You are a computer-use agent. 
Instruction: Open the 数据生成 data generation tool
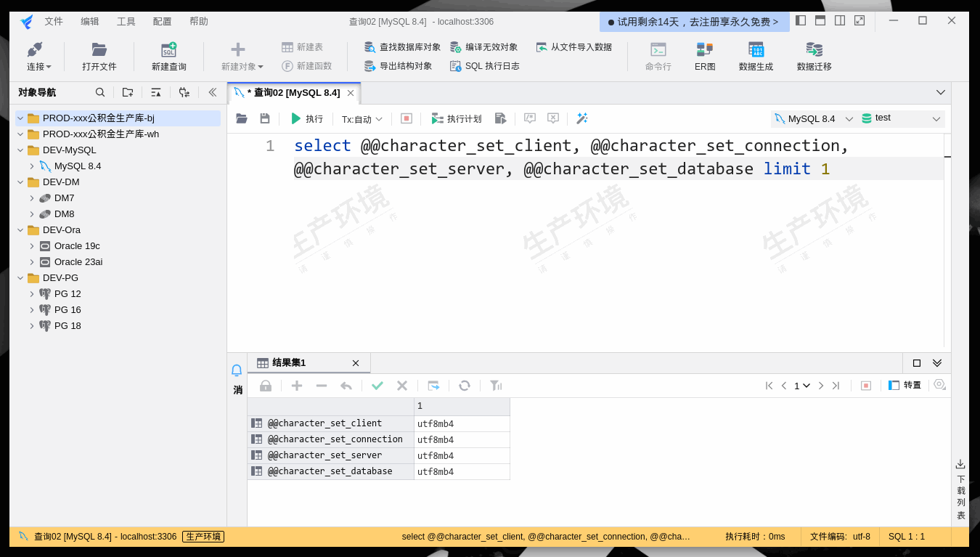pos(756,57)
